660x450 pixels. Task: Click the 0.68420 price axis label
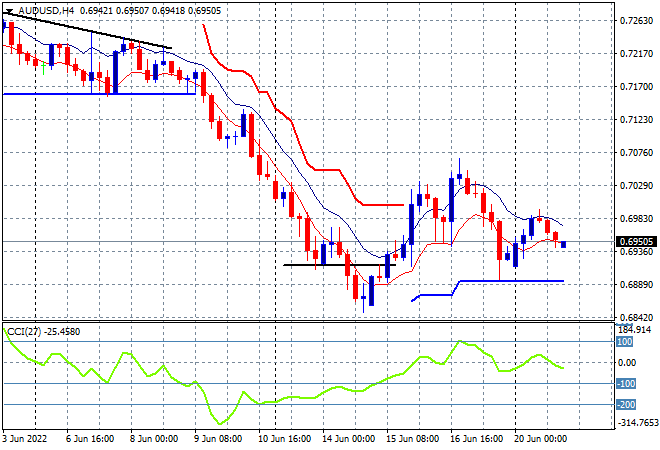point(636,317)
